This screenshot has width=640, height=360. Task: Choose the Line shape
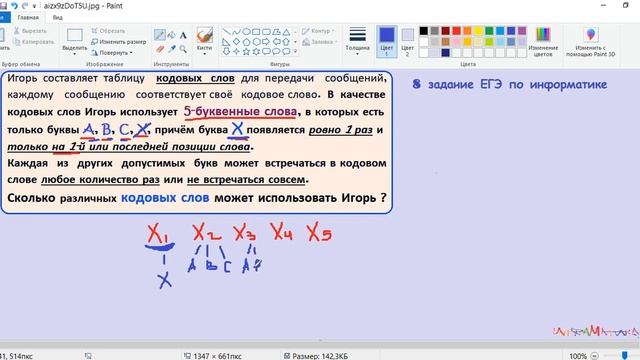pos(227,32)
